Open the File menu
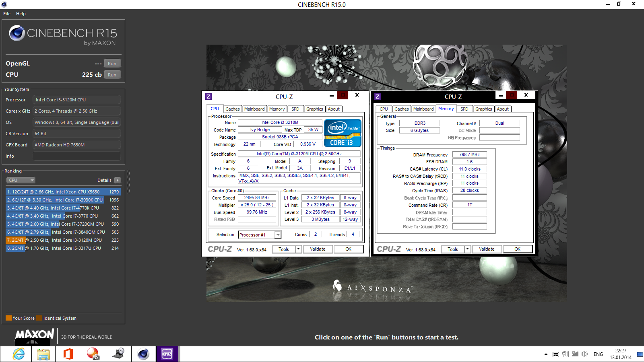644x362 pixels. coord(7,14)
